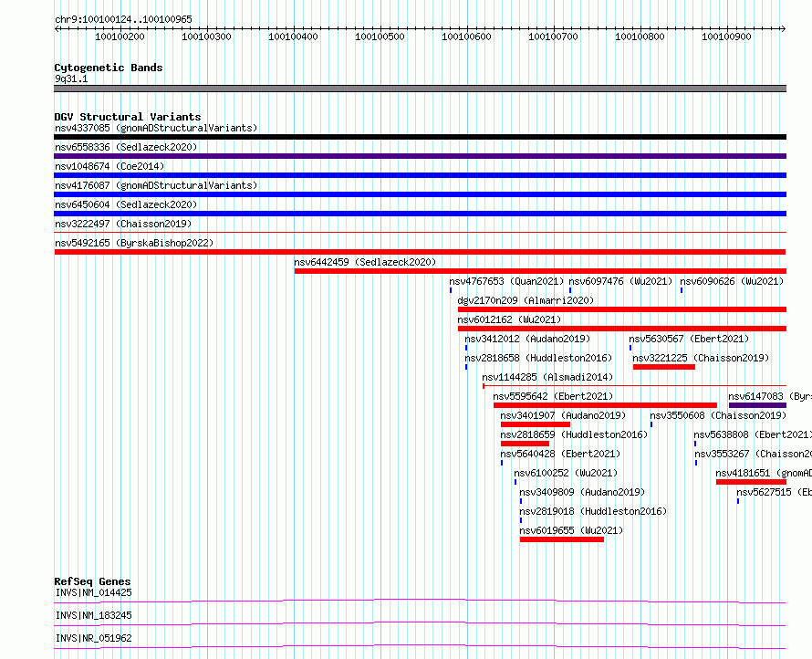Image resolution: width=812 pixels, height=659 pixels.
Task: Select the INVS|NM_183245 transcript label
Action: [93, 615]
